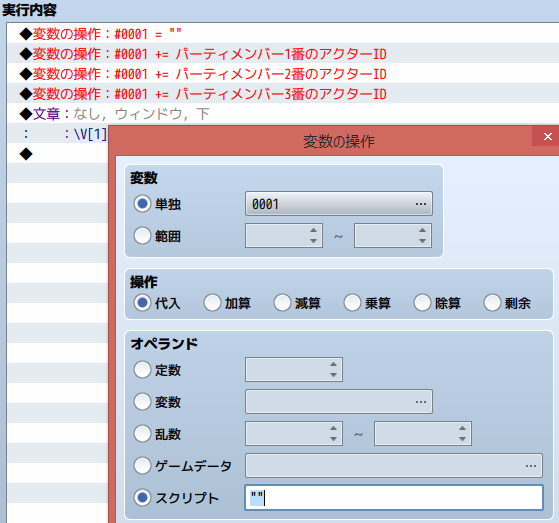This screenshot has width=559, height=523.
Task: Select the 範囲 radio button
Action: point(142,236)
